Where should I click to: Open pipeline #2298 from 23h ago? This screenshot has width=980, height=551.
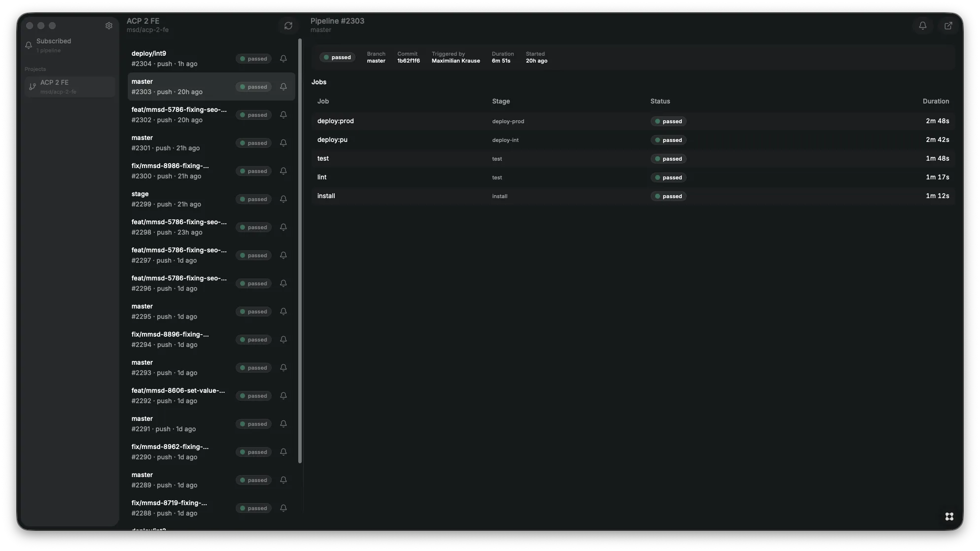click(x=211, y=227)
